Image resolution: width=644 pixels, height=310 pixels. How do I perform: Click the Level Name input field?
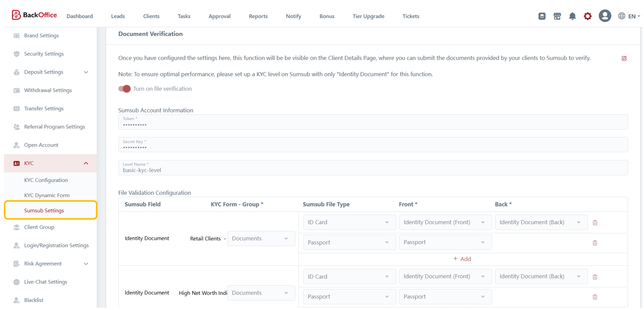[373, 170]
